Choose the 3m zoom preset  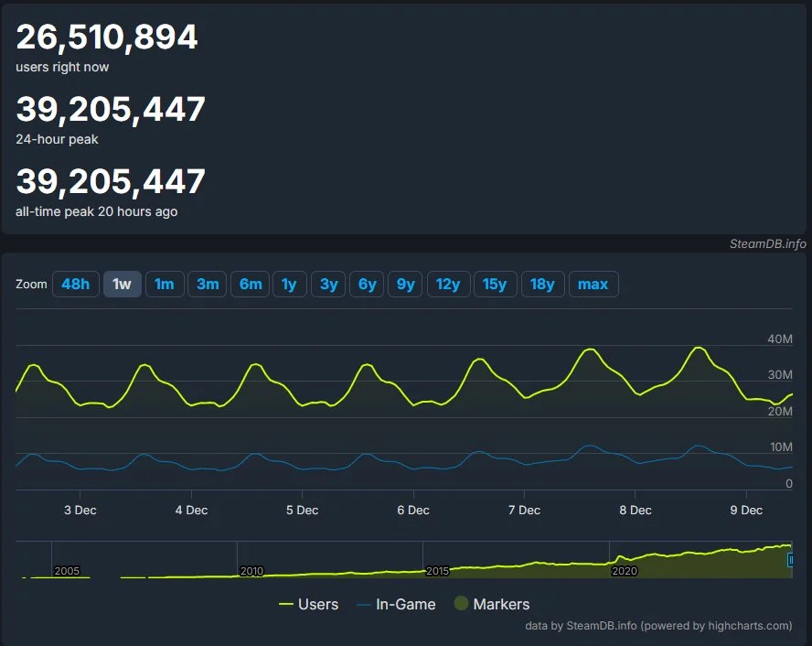click(207, 284)
